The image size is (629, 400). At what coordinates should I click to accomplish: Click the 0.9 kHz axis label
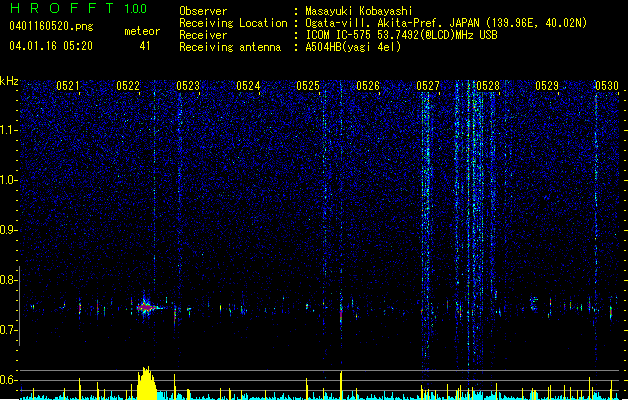(8, 230)
